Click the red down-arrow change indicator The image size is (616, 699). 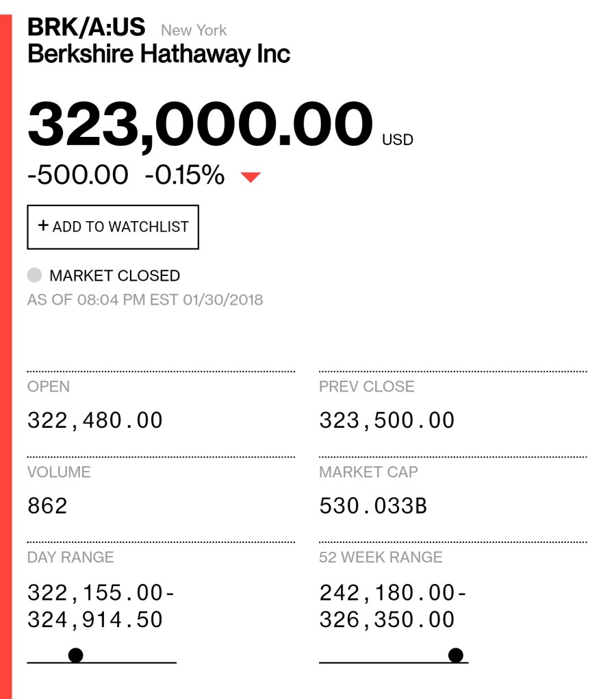pyautogui.click(x=251, y=177)
